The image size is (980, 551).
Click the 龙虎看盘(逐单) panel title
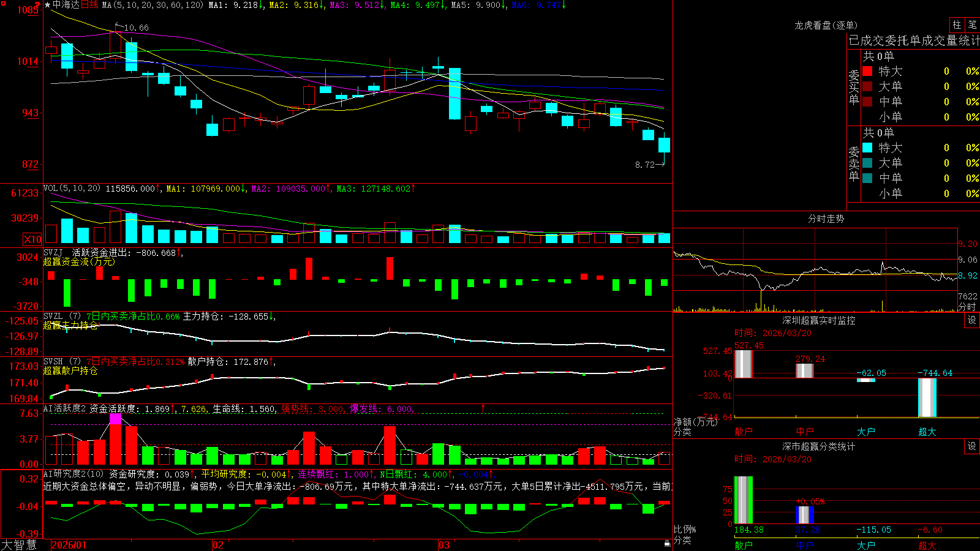[x=826, y=25]
